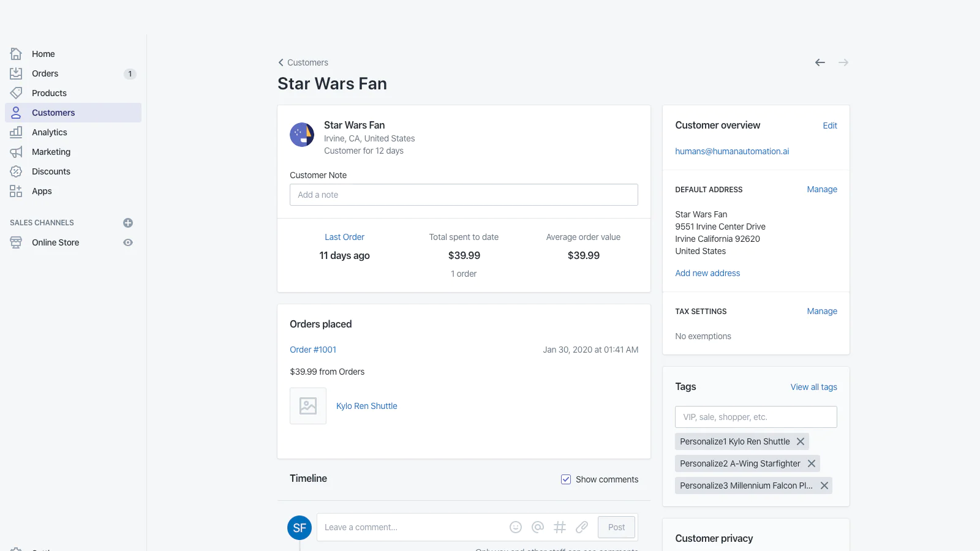Viewport: 980px width, 551px height.
Task: Click the 'No exemptions' text
Action: tap(703, 336)
